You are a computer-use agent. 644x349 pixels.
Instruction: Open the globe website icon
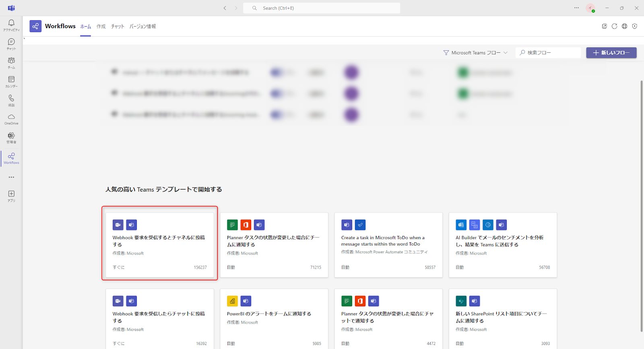click(624, 26)
